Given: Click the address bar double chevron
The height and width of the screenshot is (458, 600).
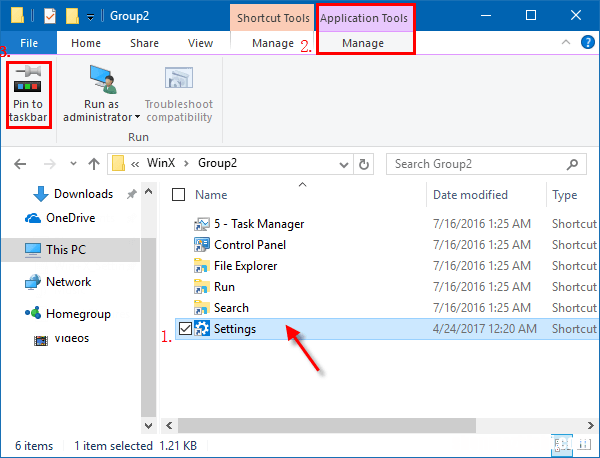Looking at the screenshot, I should (135, 164).
